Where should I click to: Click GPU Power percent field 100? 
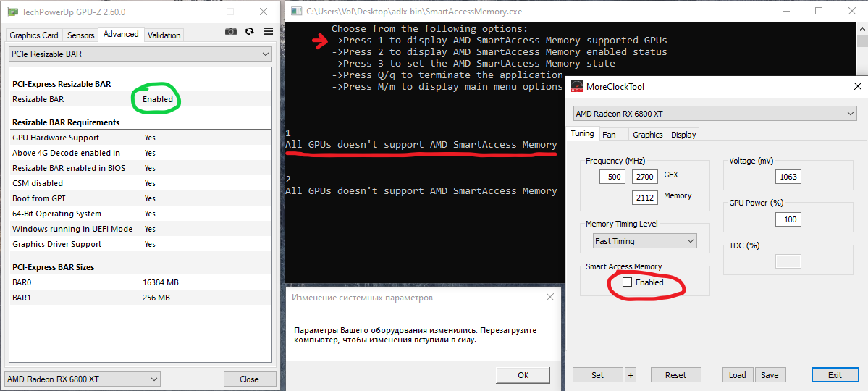[788, 220]
